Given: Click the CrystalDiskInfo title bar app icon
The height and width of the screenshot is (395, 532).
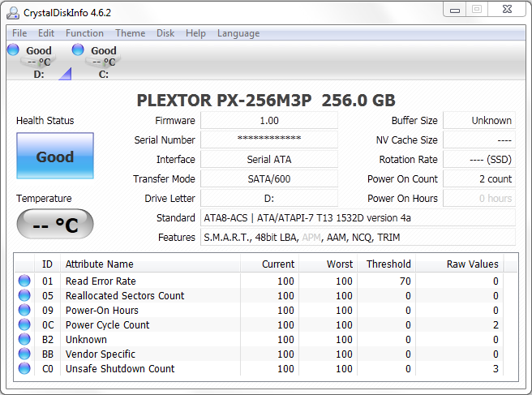Looking at the screenshot, I should [x=13, y=12].
